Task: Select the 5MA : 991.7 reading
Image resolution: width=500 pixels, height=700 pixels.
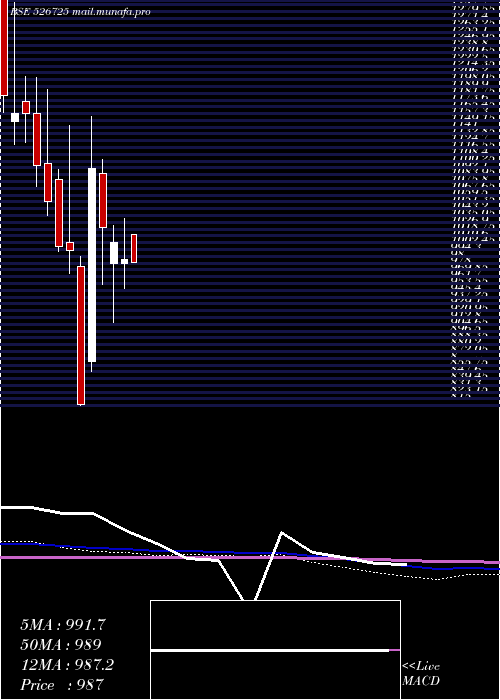Action: click(x=63, y=625)
